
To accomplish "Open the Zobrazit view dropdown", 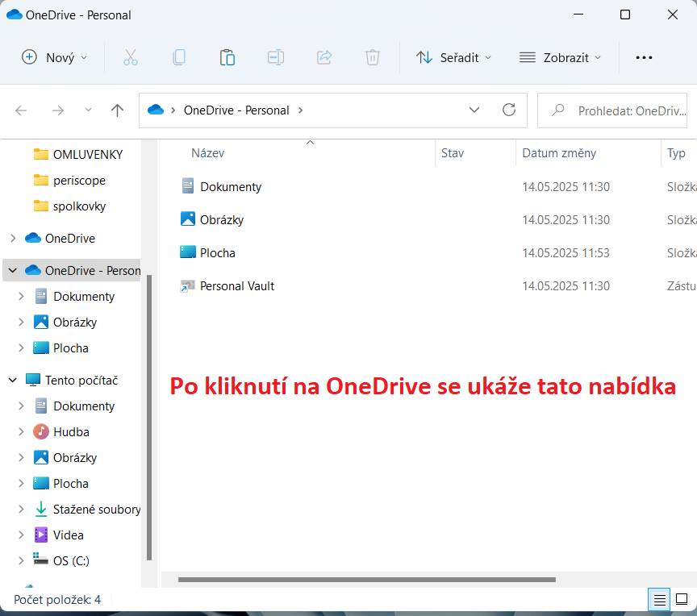I will [560, 57].
